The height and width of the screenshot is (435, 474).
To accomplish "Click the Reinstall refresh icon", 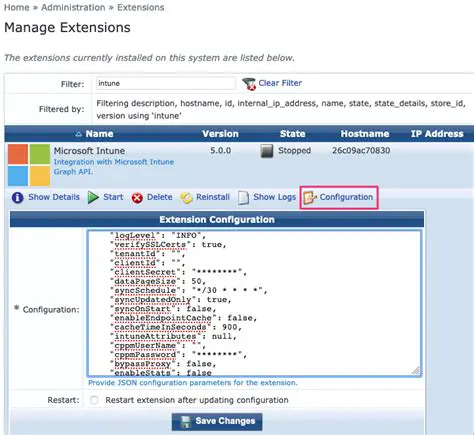I will click(186, 198).
